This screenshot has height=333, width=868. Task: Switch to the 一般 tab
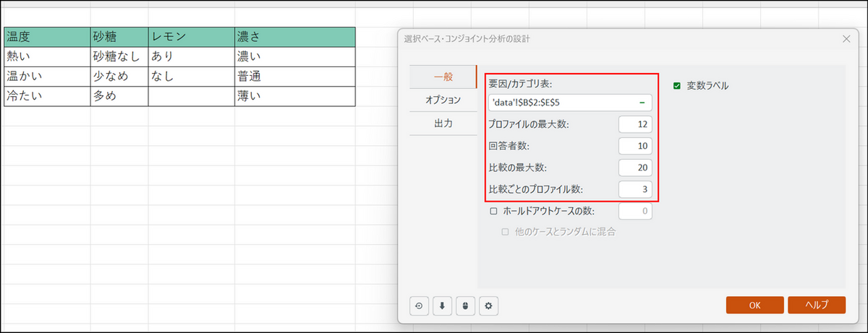tap(443, 77)
